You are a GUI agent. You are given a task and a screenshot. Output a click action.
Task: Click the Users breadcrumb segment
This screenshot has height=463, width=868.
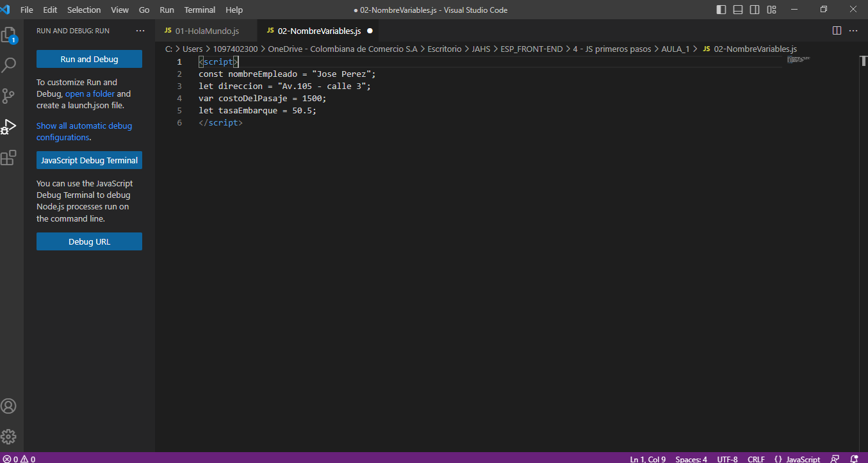pos(192,49)
